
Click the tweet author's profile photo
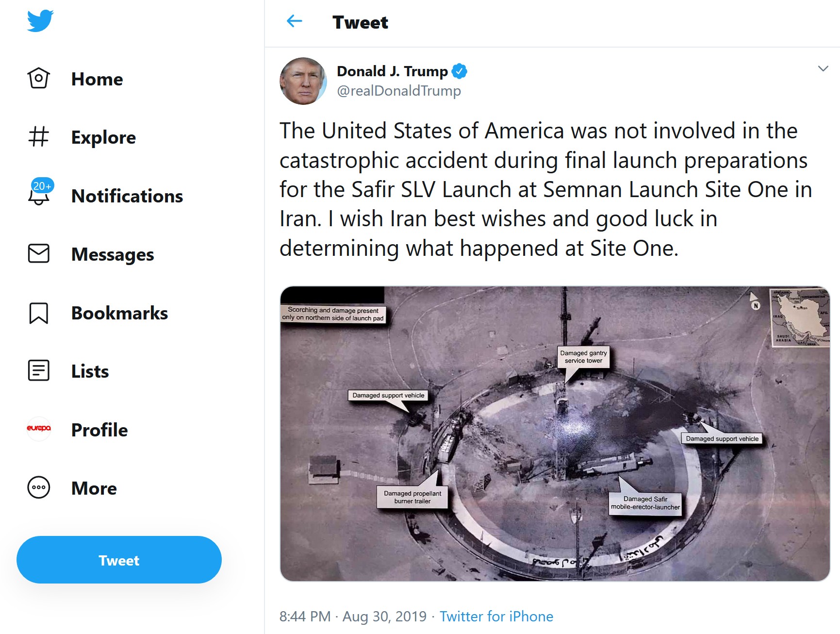coord(303,81)
